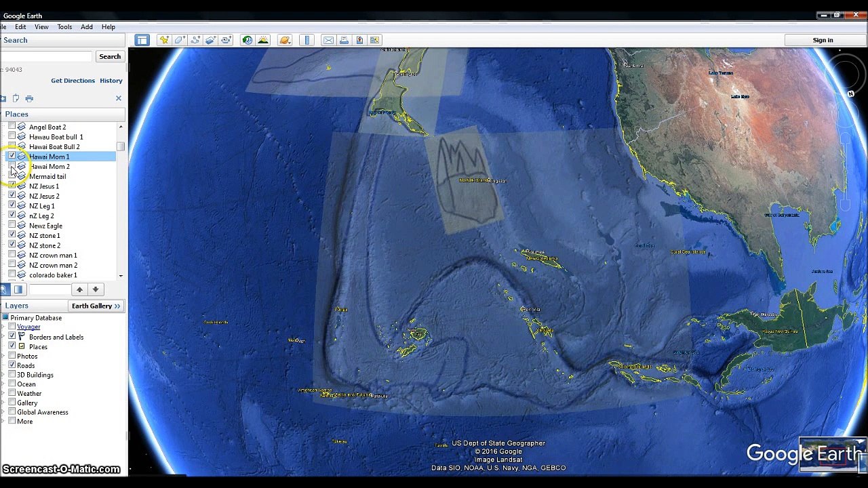Click the Voyager layer link
Image resolution: width=868 pixels, height=488 pixels.
28,327
